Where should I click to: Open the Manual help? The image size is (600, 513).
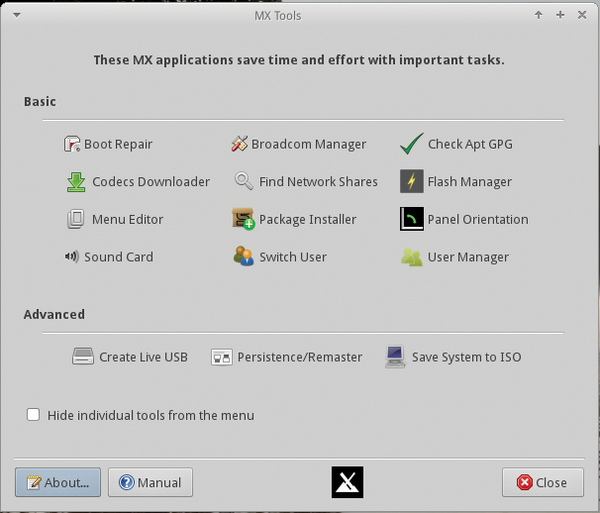[150, 482]
